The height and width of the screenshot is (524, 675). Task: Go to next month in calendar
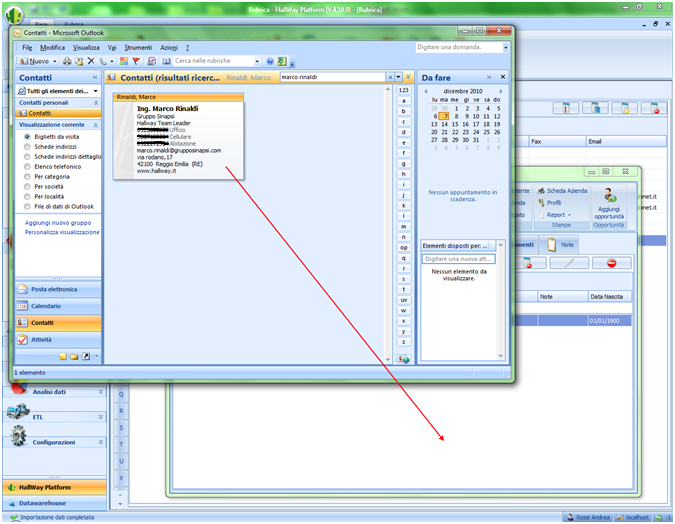tap(501, 91)
